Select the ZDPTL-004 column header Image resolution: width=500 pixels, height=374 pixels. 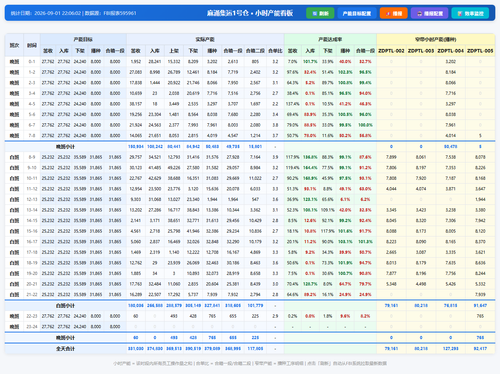tap(451, 51)
